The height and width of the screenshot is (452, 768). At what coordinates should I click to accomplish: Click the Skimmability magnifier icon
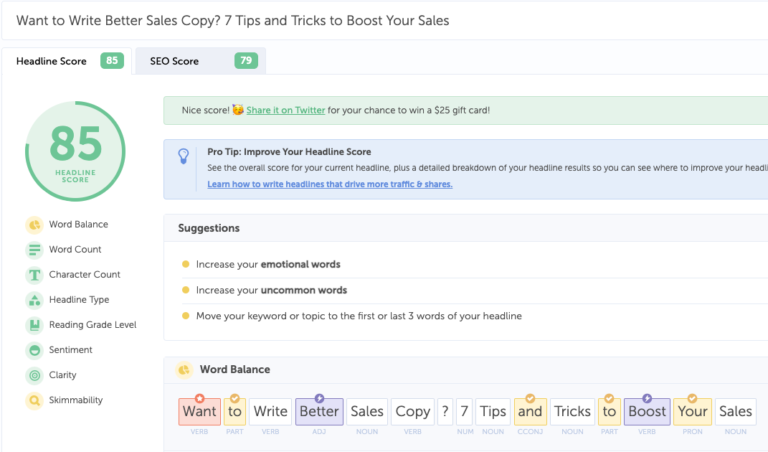tap(34, 400)
